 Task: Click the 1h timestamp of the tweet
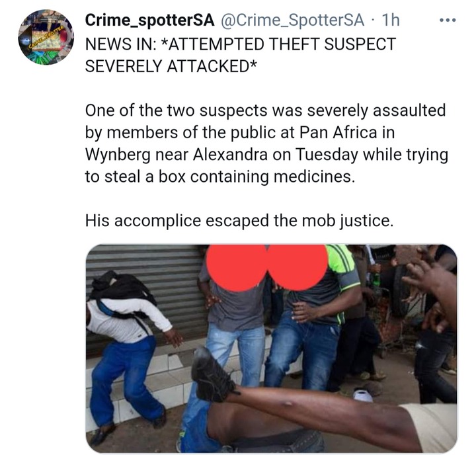(x=391, y=21)
